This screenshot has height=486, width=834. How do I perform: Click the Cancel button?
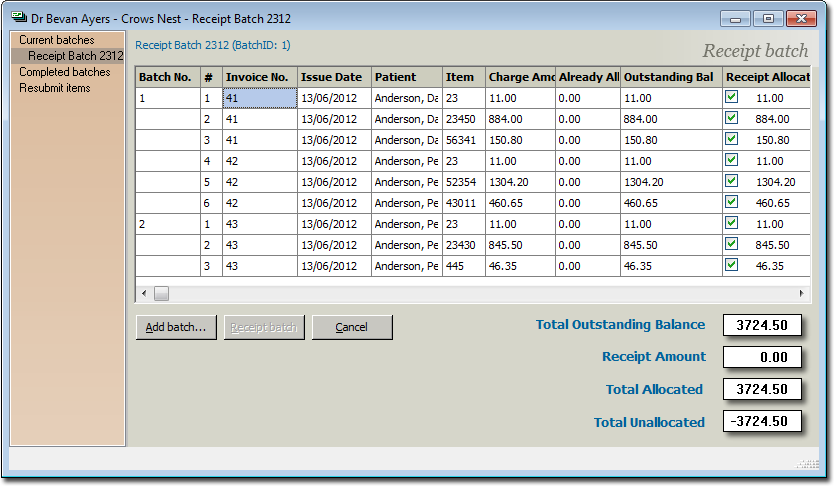point(352,327)
